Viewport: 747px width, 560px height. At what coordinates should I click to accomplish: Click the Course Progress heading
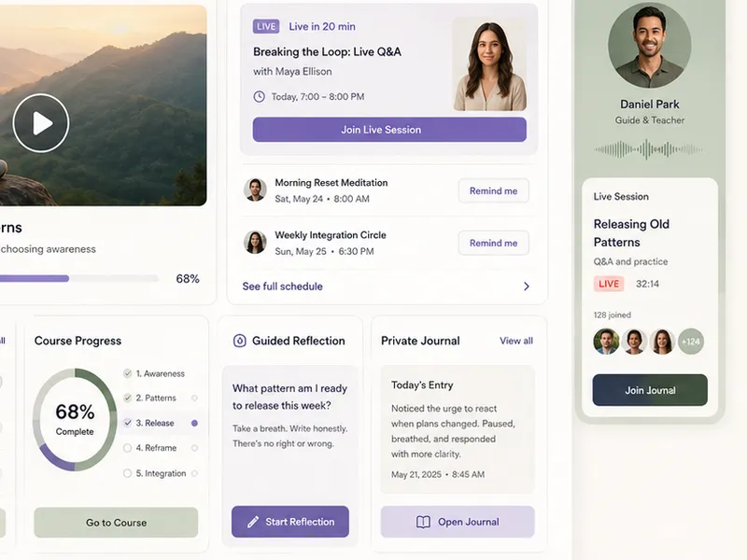pyautogui.click(x=78, y=341)
